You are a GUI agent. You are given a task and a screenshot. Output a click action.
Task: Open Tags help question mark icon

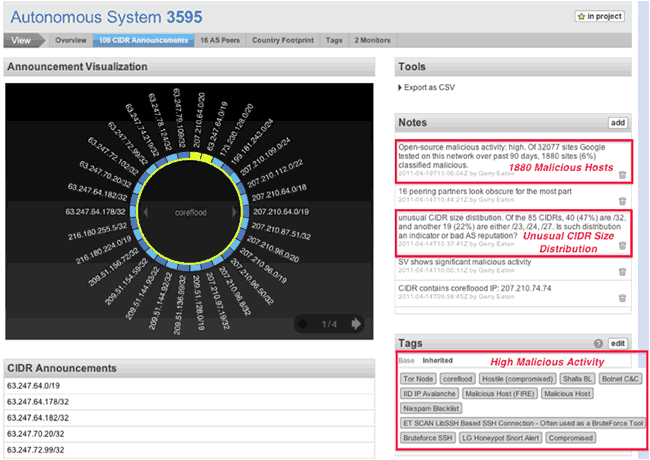click(x=598, y=343)
